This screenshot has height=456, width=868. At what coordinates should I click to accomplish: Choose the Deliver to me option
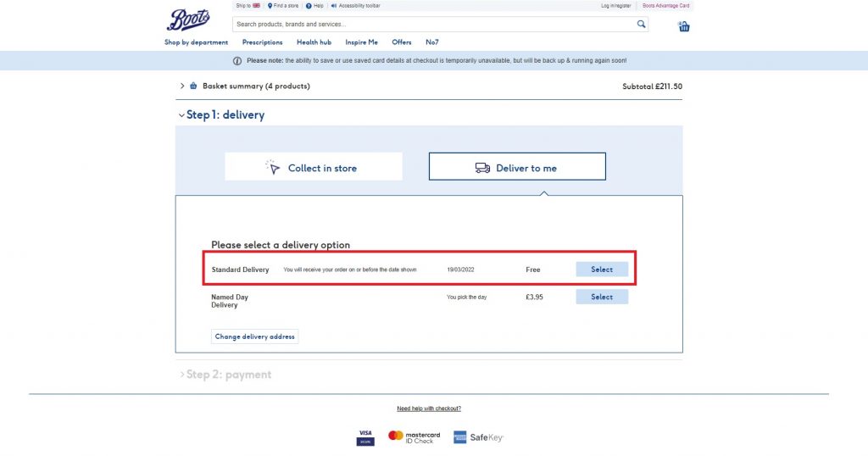point(517,167)
